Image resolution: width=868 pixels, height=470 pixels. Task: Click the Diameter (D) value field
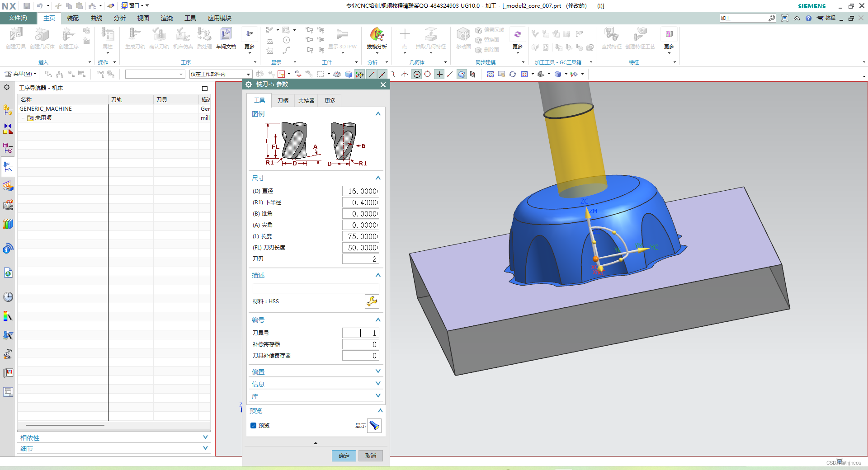(x=360, y=191)
